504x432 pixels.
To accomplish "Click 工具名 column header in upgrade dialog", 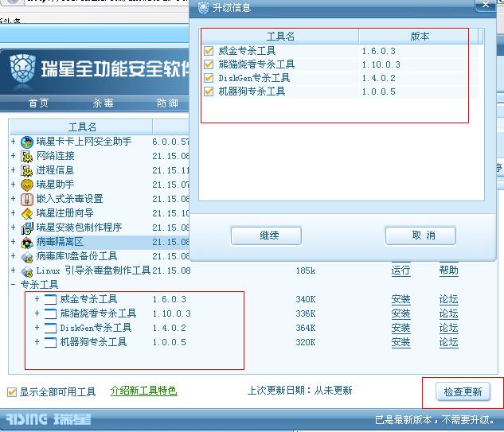I will (x=280, y=37).
